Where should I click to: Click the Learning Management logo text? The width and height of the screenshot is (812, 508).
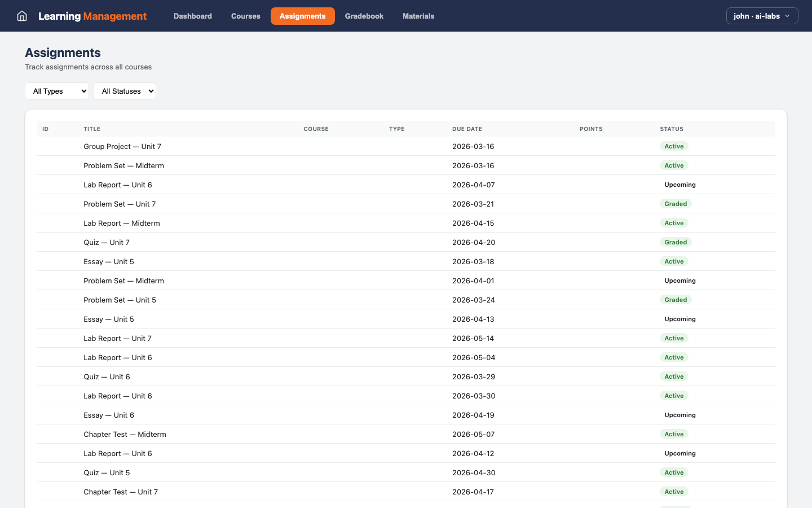click(92, 16)
